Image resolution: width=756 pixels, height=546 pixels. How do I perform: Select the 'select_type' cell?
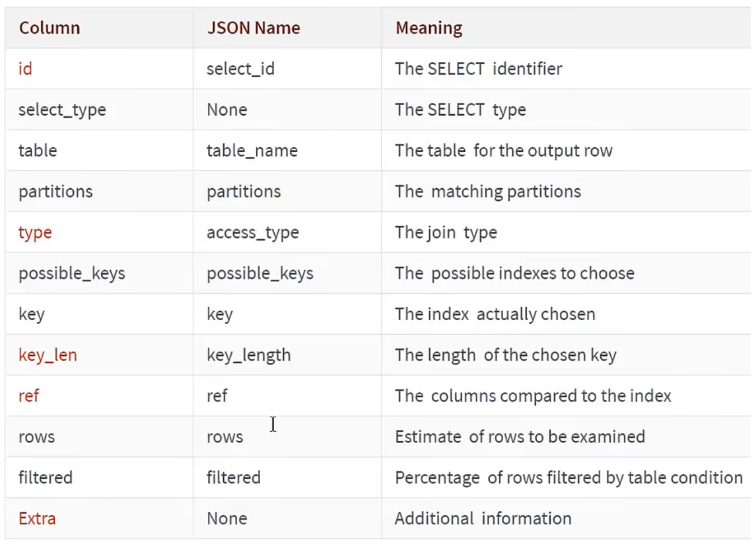click(x=62, y=110)
